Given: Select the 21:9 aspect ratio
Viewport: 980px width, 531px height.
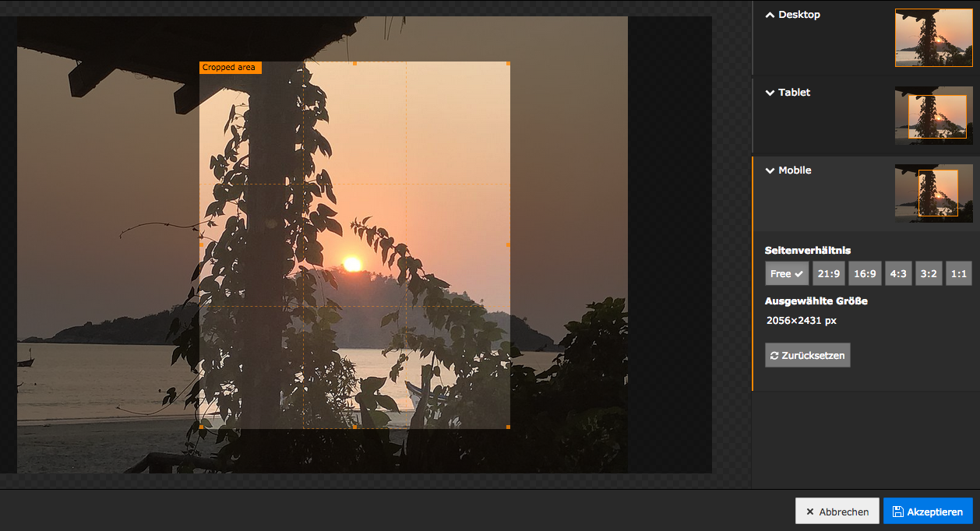Looking at the screenshot, I should pos(829,273).
